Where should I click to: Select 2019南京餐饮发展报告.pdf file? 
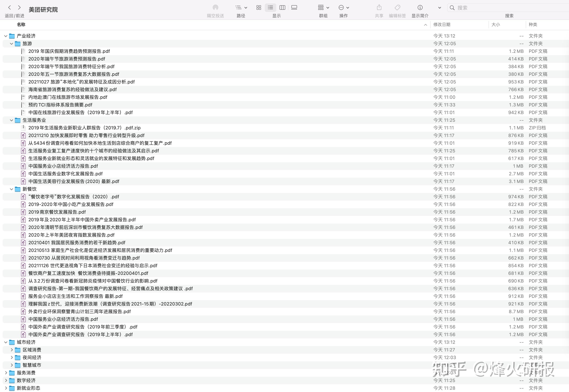point(57,212)
